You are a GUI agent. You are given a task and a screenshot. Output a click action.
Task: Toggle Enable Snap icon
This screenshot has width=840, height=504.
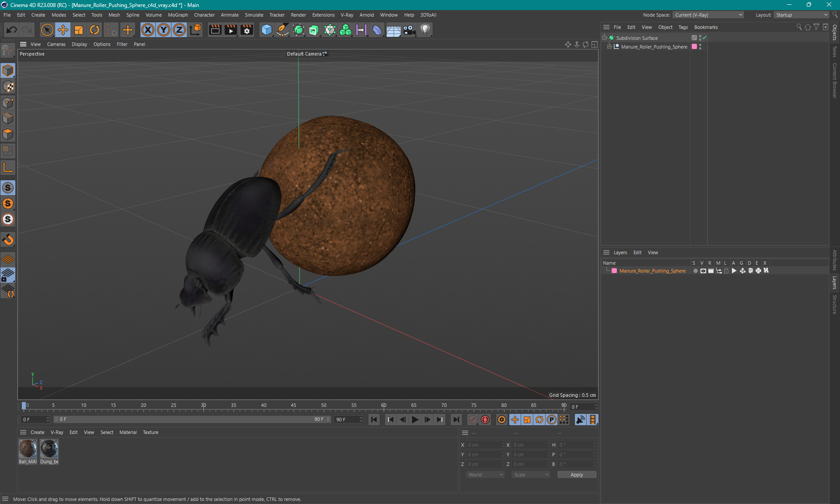pyautogui.click(x=8, y=188)
